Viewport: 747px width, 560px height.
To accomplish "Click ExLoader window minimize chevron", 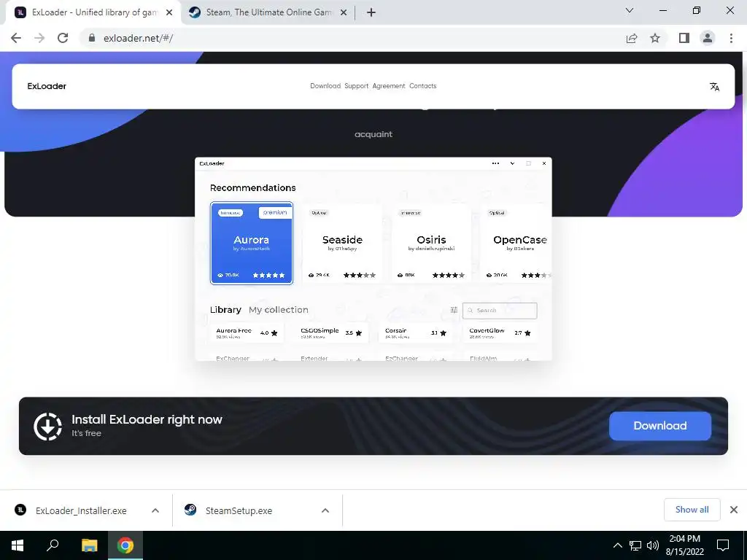I will pyautogui.click(x=512, y=163).
